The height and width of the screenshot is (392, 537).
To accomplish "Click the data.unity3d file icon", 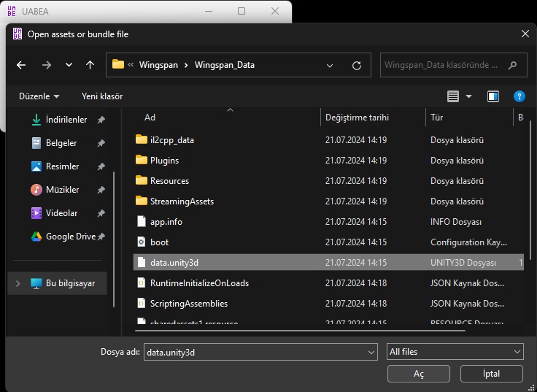I will click(x=142, y=263).
